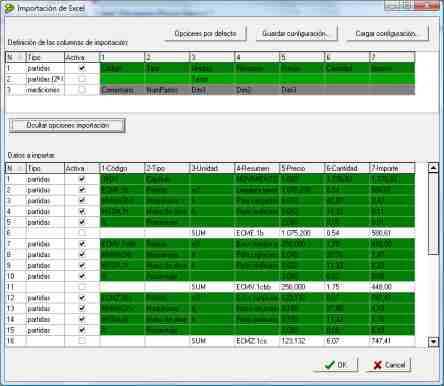Click the scrollbar down arrow

[433, 341]
